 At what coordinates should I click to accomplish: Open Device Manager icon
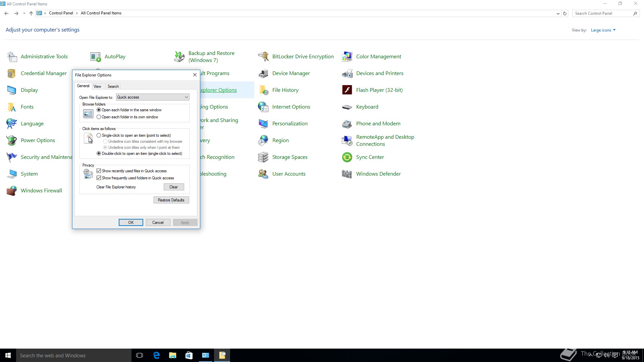pos(263,73)
